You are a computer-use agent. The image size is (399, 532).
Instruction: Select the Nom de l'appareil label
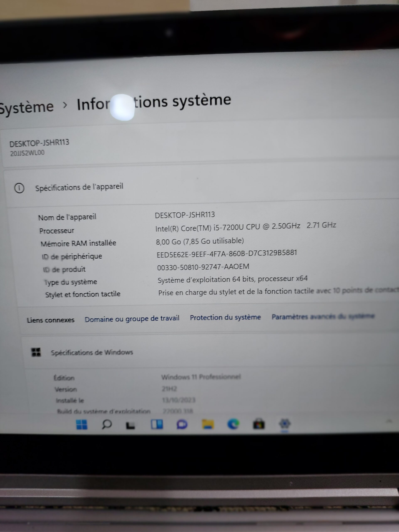(x=67, y=217)
